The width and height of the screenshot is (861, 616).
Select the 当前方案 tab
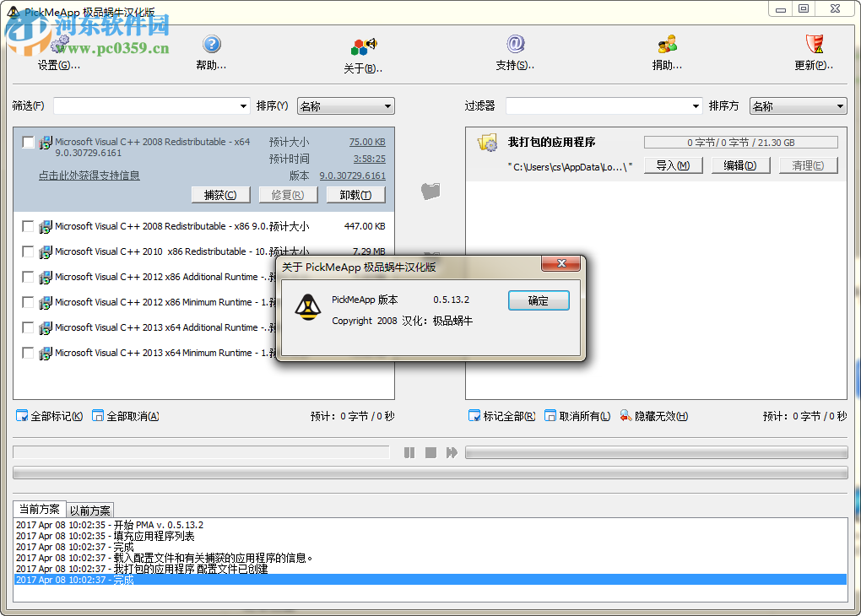[x=38, y=509]
